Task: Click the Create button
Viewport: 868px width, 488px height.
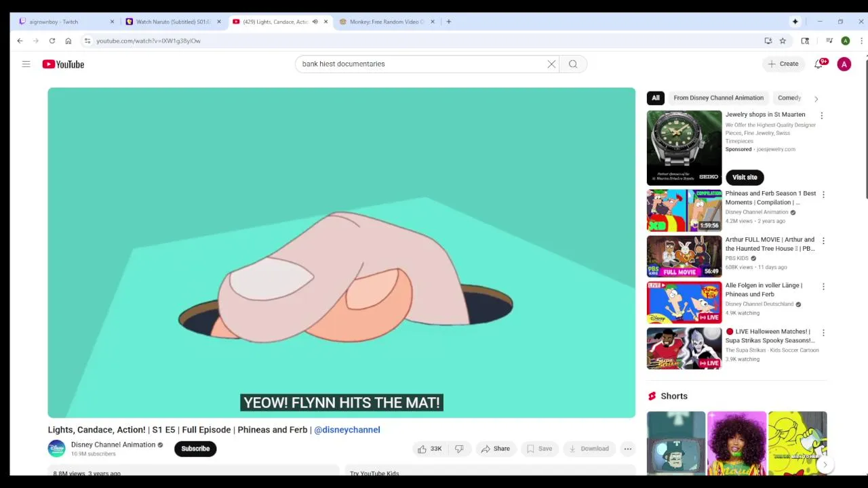Action: [783, 64]
